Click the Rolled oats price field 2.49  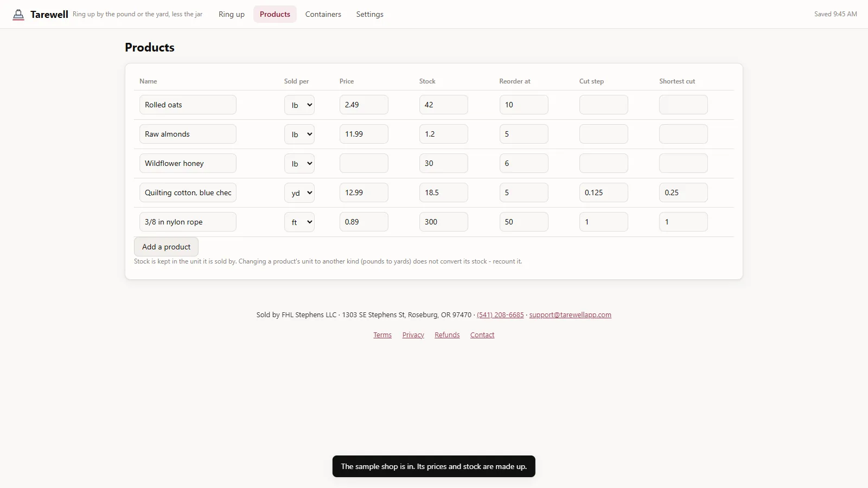pyautogui.click(x=364, y=105)
